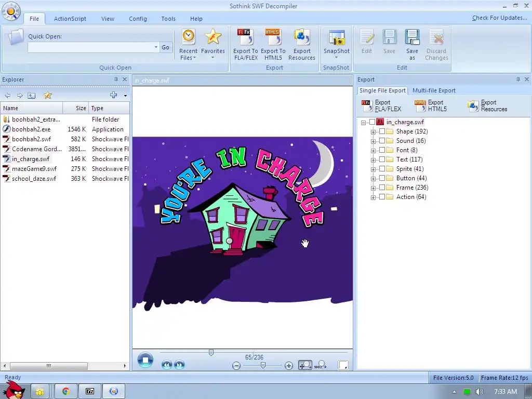532x399 pixels.
Task: Click the Explorer horizontal scrollbar
Action: (x=48, y=366)
